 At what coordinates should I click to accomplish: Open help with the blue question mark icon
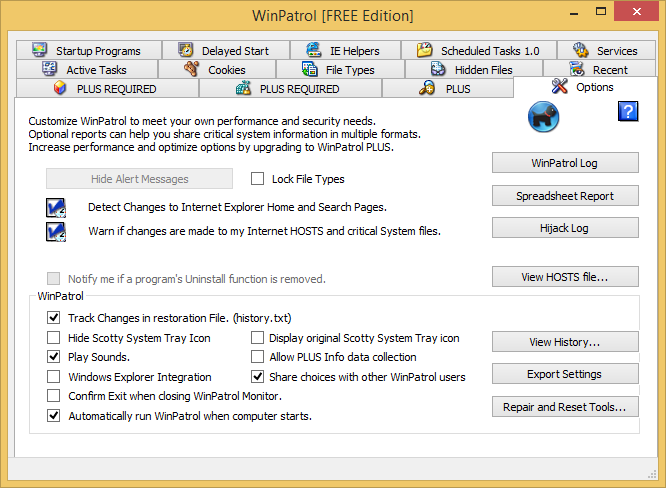628,112
